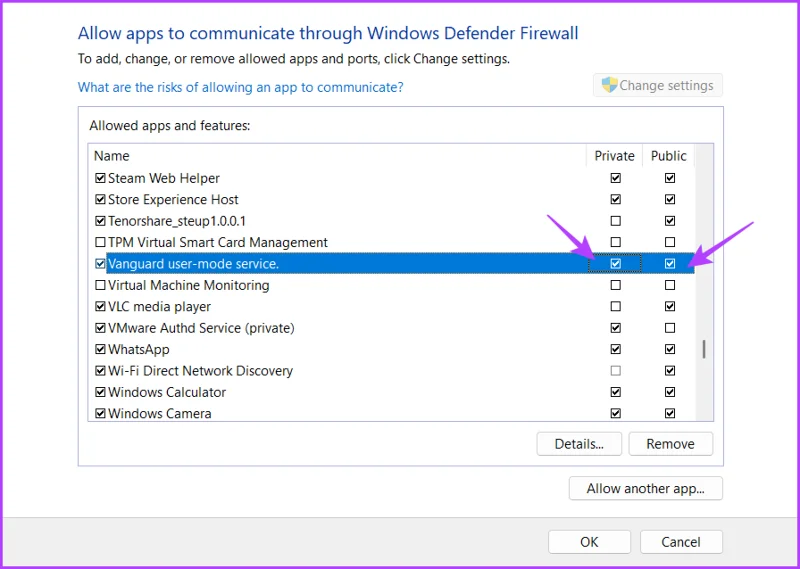Disable Public for VLC media player
Image resolution: width=800 pixels, height=569 pixels.
coord(670,307)
